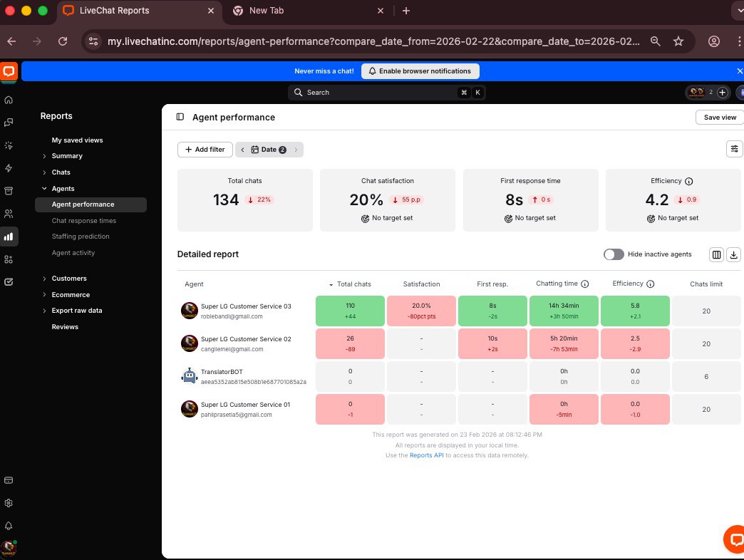The image size is (744, 560).
Task: Dismiss the Never miss a chat banner
Action: tap(740, 71)
